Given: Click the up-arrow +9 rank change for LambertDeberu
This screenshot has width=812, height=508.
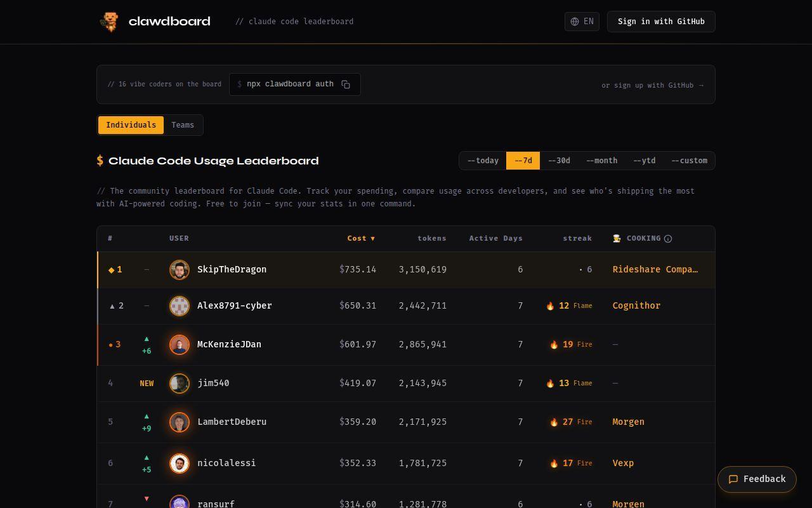Looking at the screenshot, I should pyautogui.click(x=147, y=422).
